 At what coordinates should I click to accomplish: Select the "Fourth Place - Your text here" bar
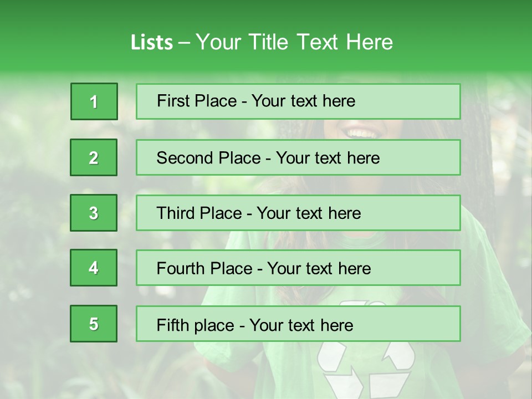pyautogui.click(x=298, y=268)
